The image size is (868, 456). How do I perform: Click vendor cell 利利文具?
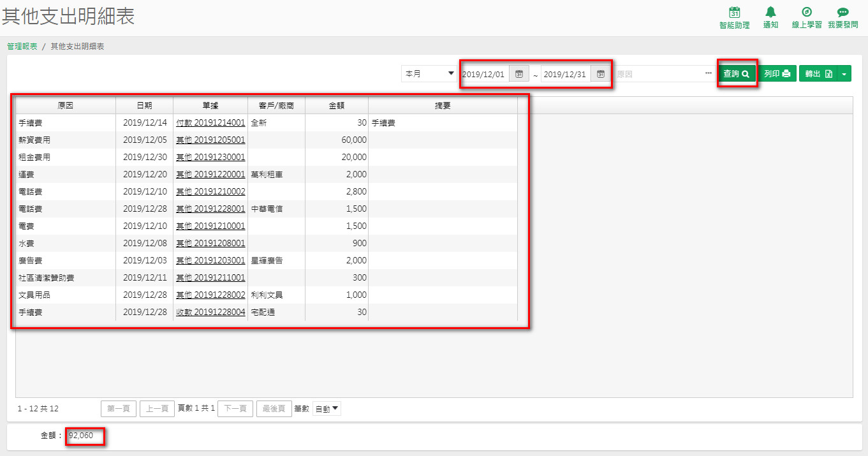click(276, 295)
